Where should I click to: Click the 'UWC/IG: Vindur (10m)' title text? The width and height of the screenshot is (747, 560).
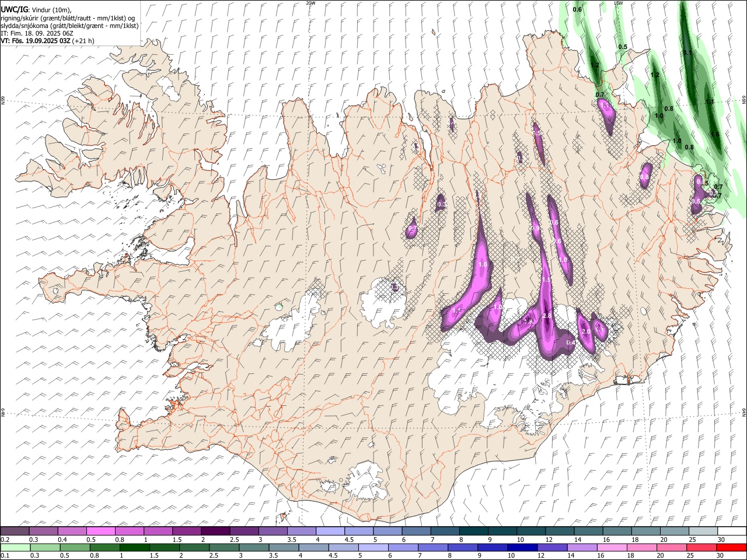[x=36, y=10]
